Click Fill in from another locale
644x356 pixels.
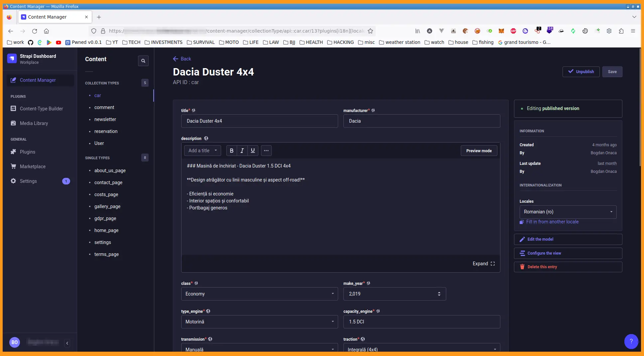[549, 222]
